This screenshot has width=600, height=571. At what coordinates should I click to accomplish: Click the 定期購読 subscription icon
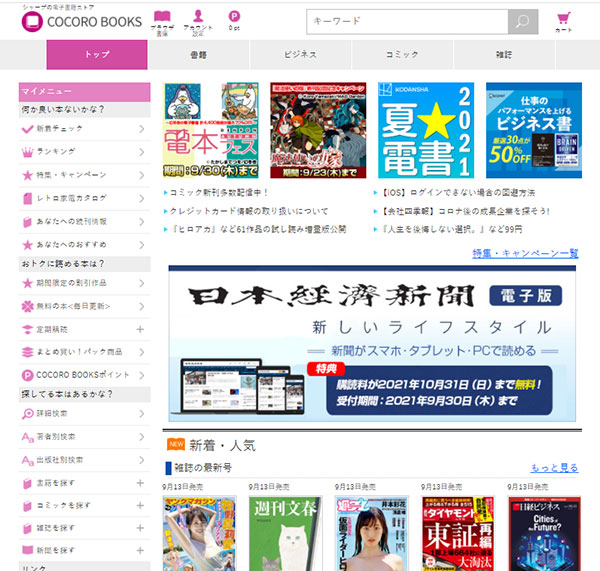click(28, 330)
